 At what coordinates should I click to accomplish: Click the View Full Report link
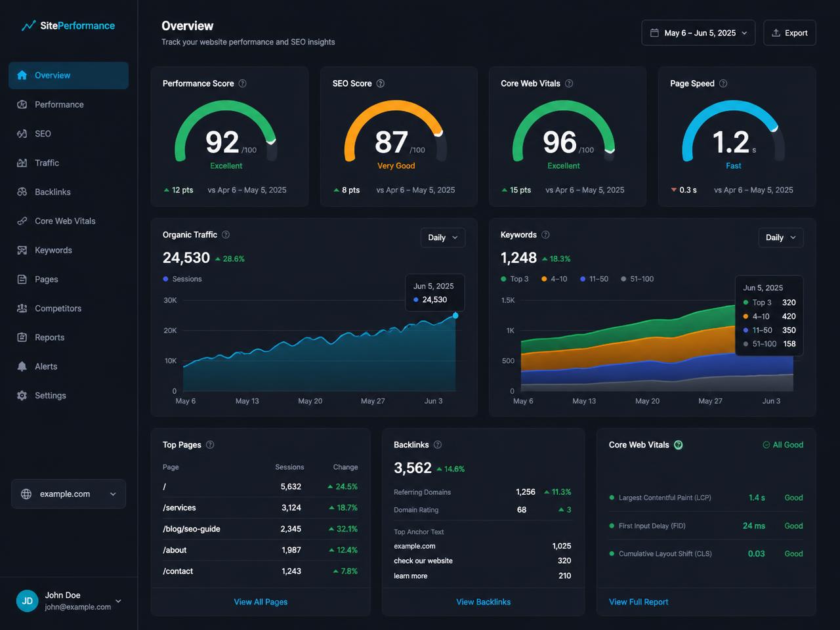coord(639,602)
